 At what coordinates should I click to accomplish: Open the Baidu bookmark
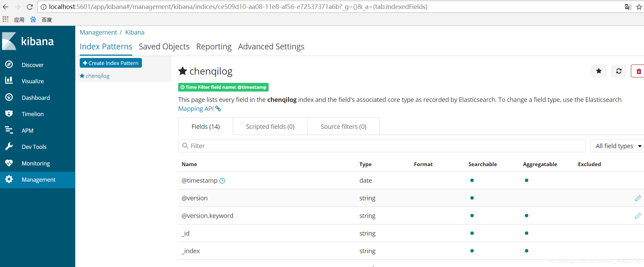(41, 20)
